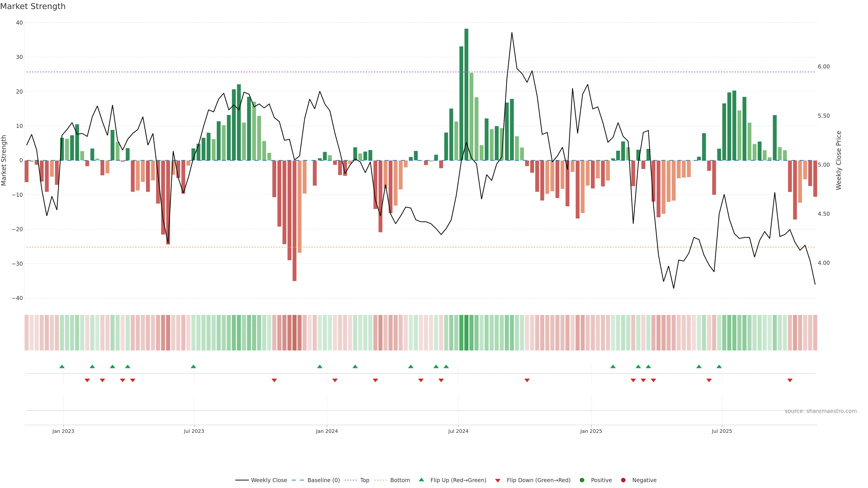Toggle the Weekly Close legend entry
The width and height of the screenshot is (868, 488).
point(269,480)
